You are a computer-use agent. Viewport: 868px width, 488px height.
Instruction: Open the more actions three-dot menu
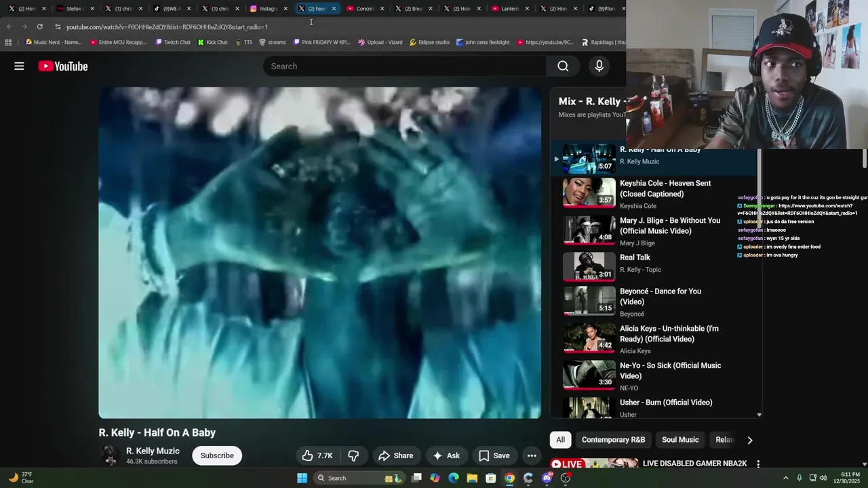(x=532, y=455)
